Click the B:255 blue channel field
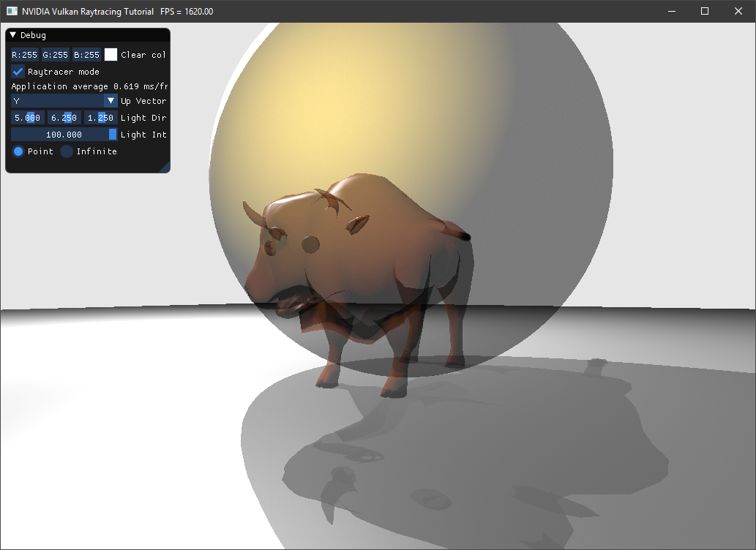The width and height of the screenshot is (756, 550). (x=86, y=55)
